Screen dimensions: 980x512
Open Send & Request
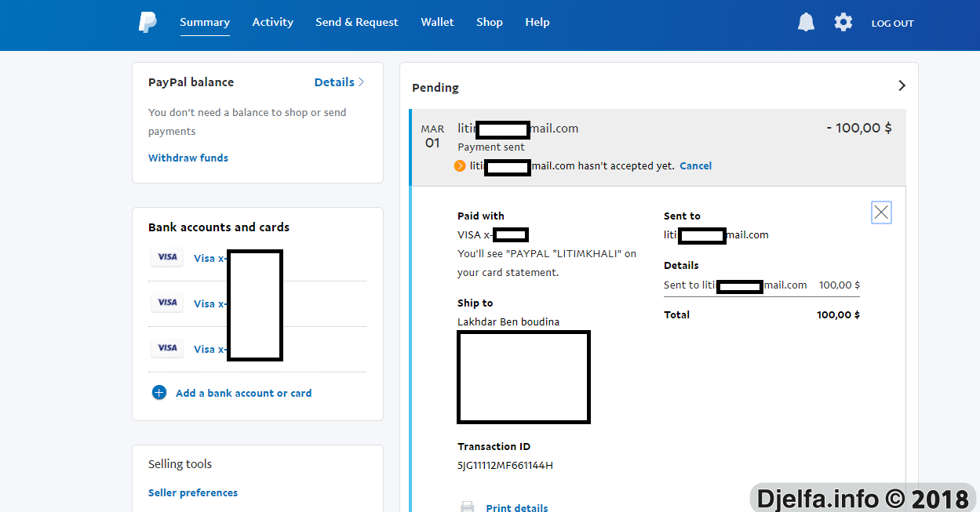(357, 22)
